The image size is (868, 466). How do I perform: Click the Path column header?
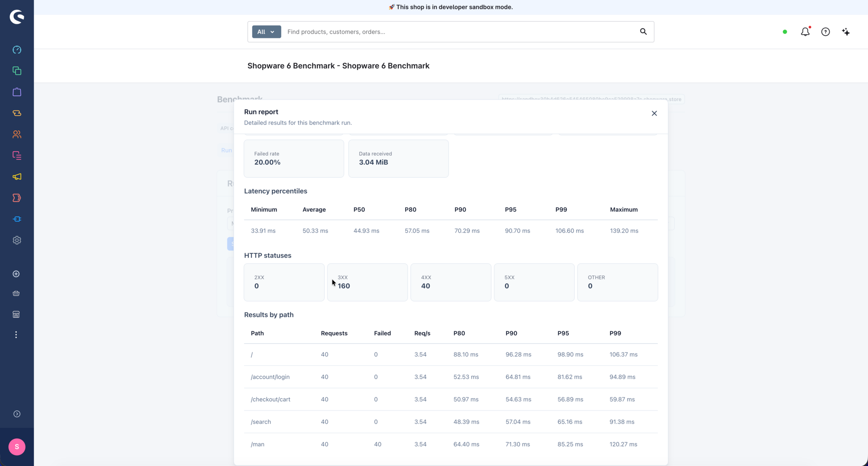coord(257,333)
